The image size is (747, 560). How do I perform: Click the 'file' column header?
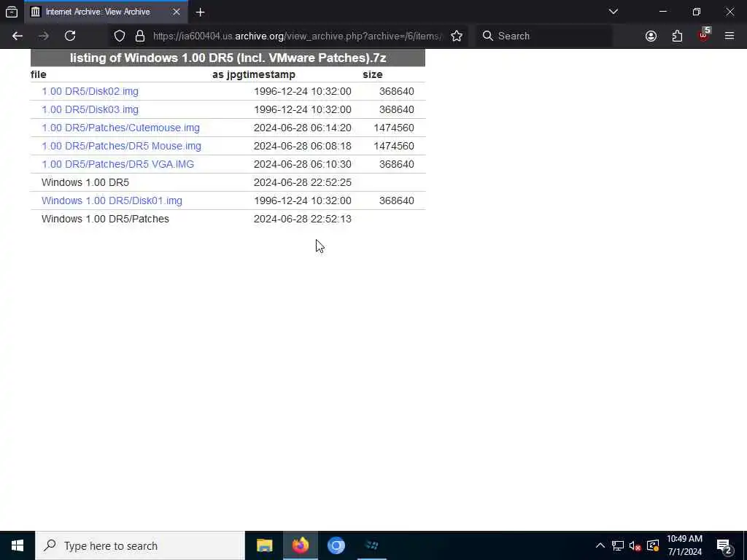pyautogui.click(x=39, y=74)
